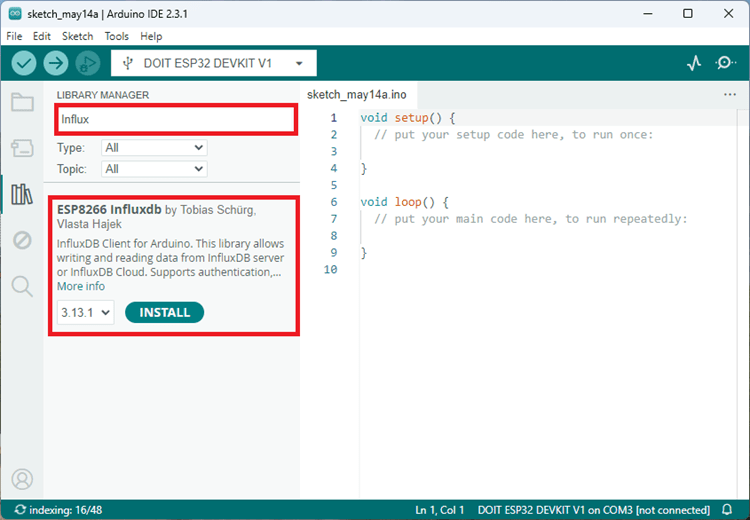Open the Search magnifier sidebar icon

21,287
